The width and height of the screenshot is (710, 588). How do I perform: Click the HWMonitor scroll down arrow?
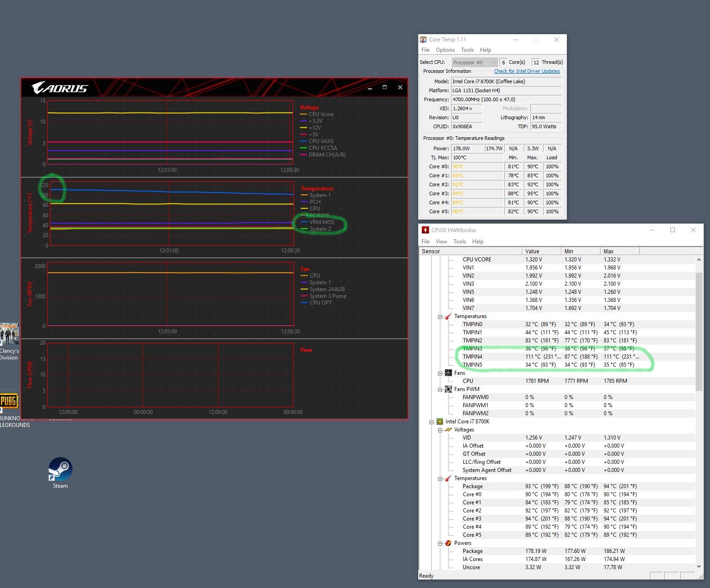(699, 566)
